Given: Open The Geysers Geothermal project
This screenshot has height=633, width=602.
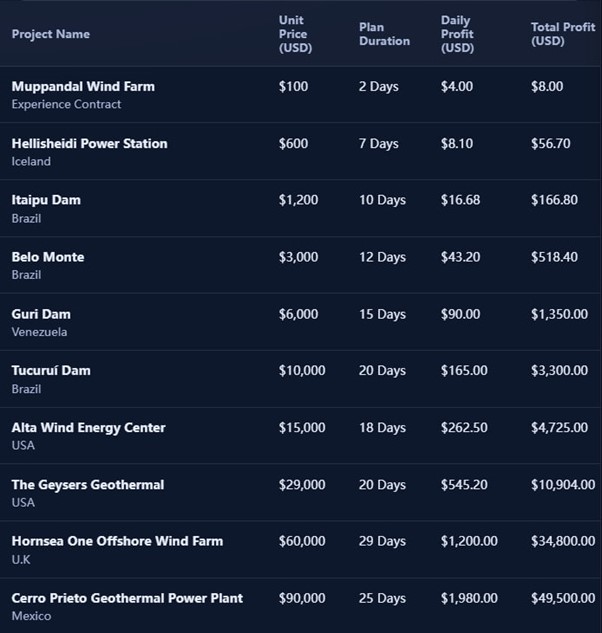Looking at the screenshot, I should (87, 485).
